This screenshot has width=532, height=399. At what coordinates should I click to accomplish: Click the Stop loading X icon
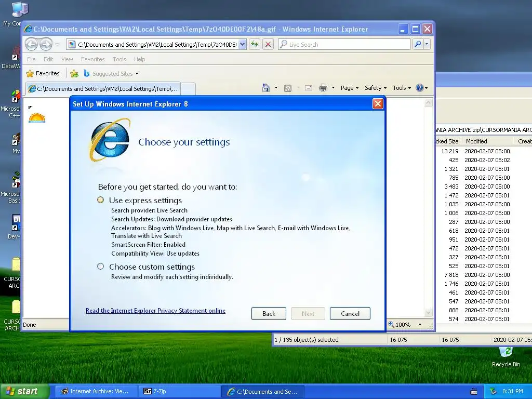click(x=268, y=45)
